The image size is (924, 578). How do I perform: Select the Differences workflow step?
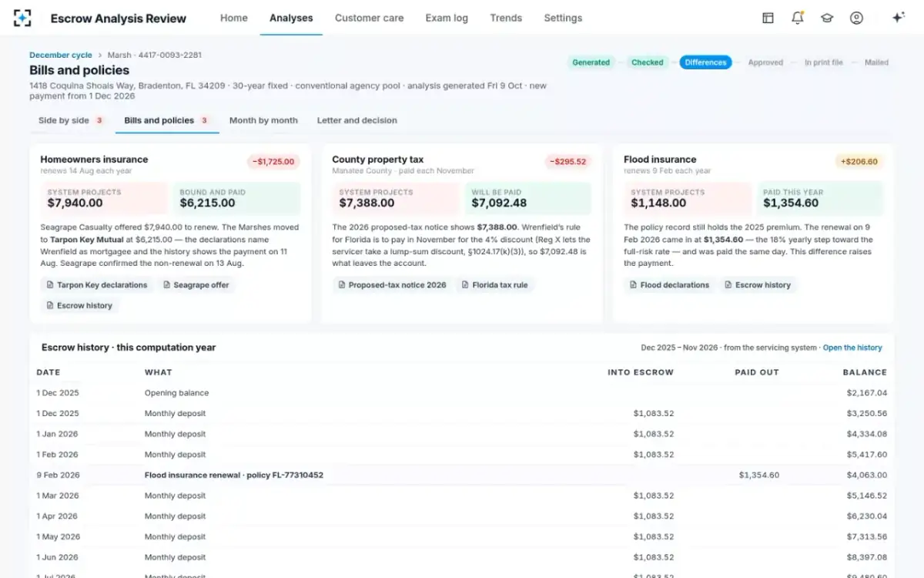[x=705, y=62]
